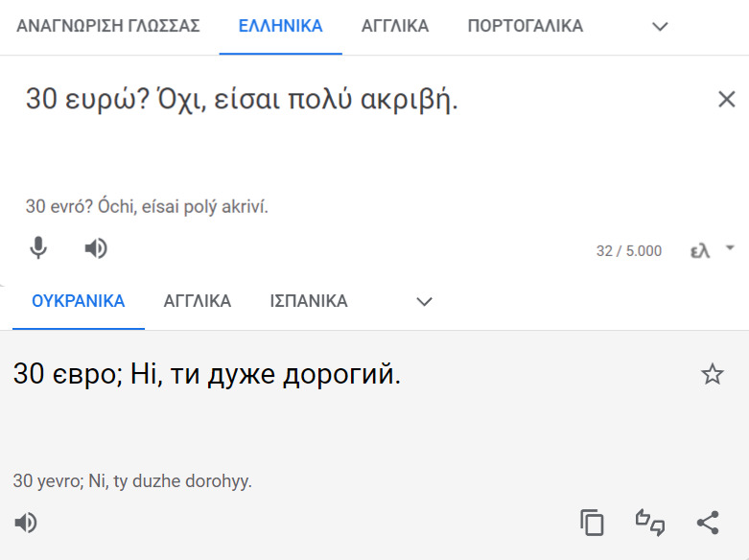The height and width of the screenshot is (560, 749).
Task: Play audio of the Ukrainian translation
Action: (x=26, y=523)
